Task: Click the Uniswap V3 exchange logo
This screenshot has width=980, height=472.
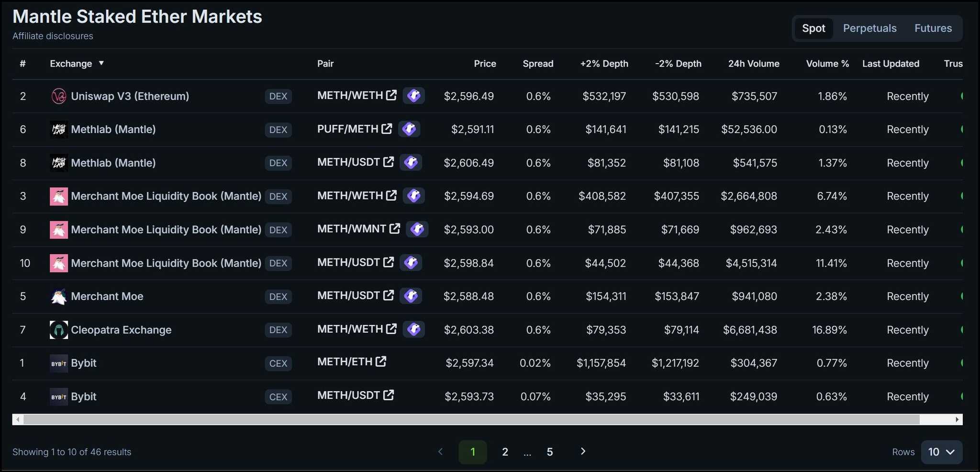Action: coord(58,96)
